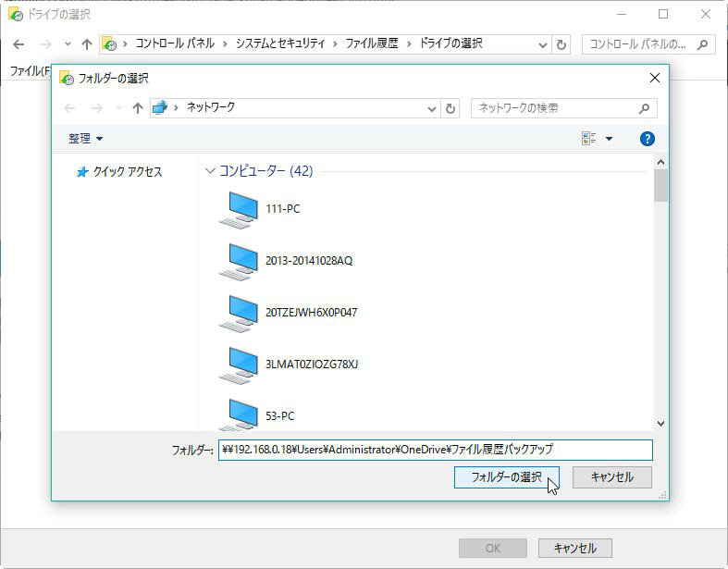Click コントロール パネル breadcrumb

(175, 43)
